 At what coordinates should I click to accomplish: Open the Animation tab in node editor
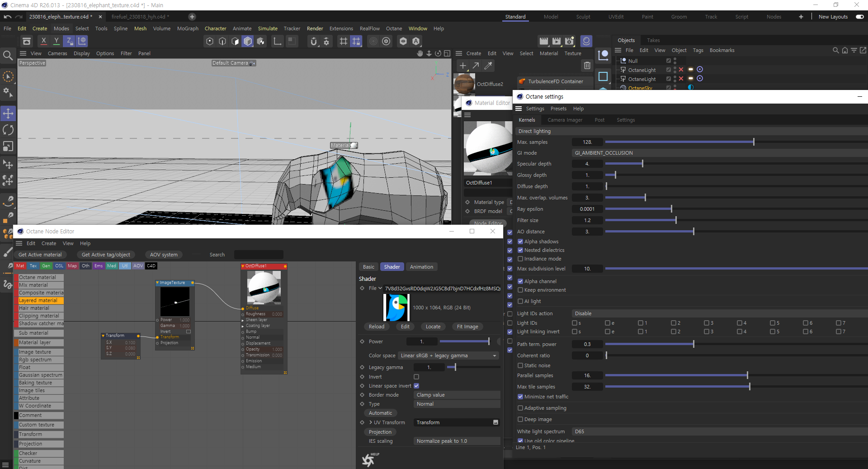pos(421,267)
